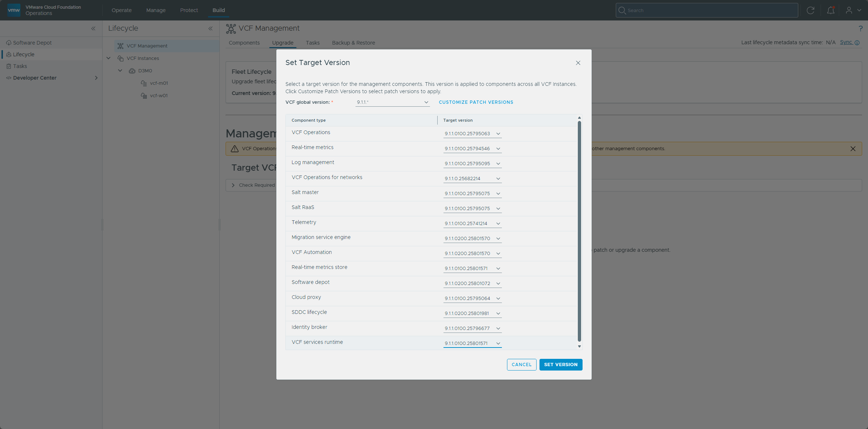Expand Developer Center menu arrow
The width and height of the screenshot is (868, 429).
[96, 78]
